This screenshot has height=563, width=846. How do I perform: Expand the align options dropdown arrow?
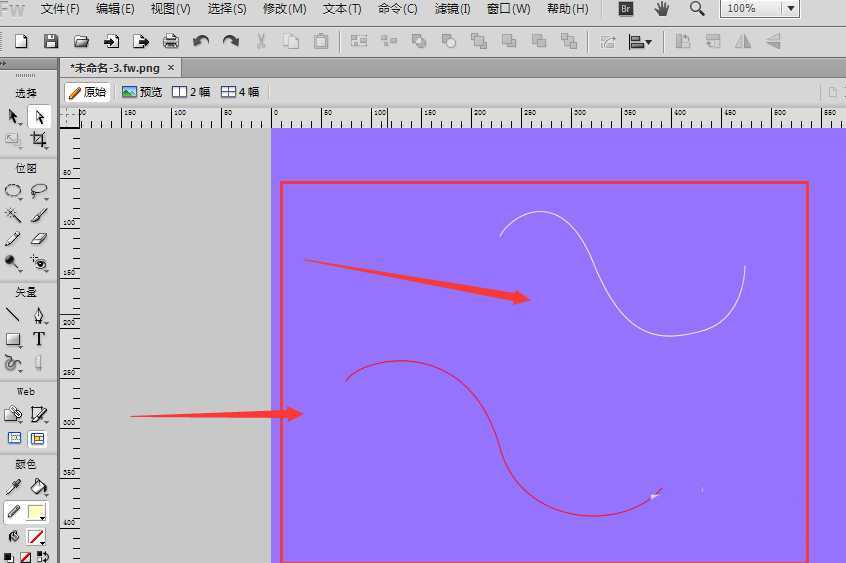648,43
